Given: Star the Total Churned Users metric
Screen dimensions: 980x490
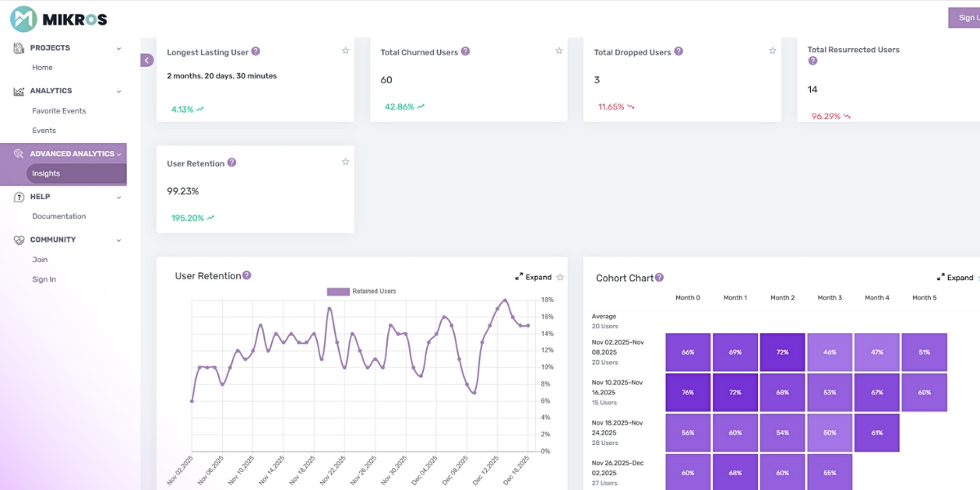Looking at the screenshot, I should (x=559, y=50).
